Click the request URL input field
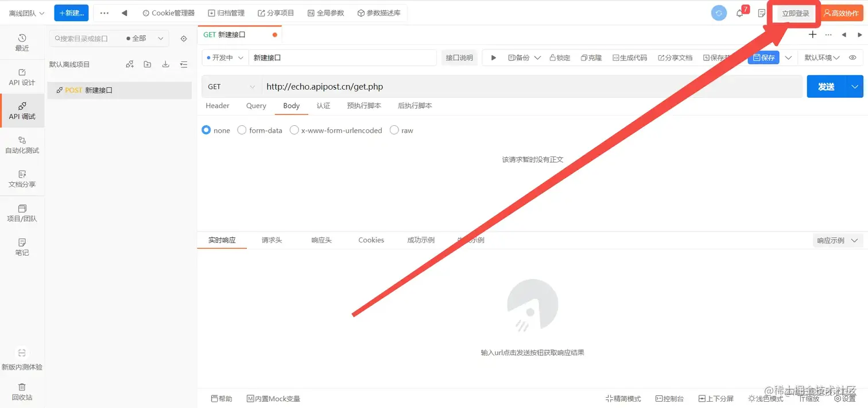 [x=532, y=87]
